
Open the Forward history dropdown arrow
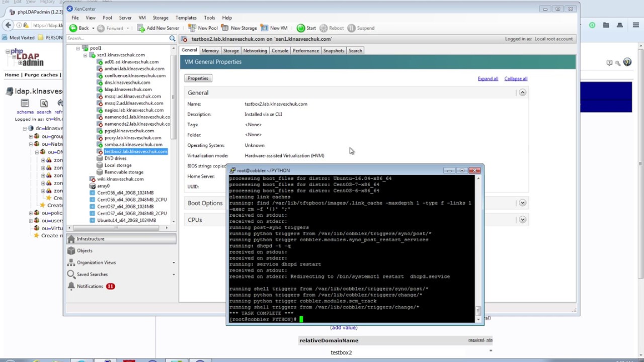coord(128,28)
